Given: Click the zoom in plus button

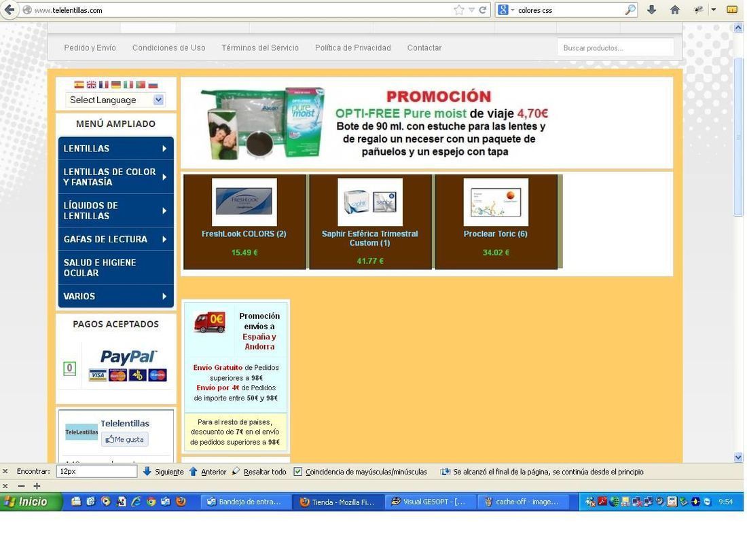Looking at the screenshot, I should (x=37, y=486).
